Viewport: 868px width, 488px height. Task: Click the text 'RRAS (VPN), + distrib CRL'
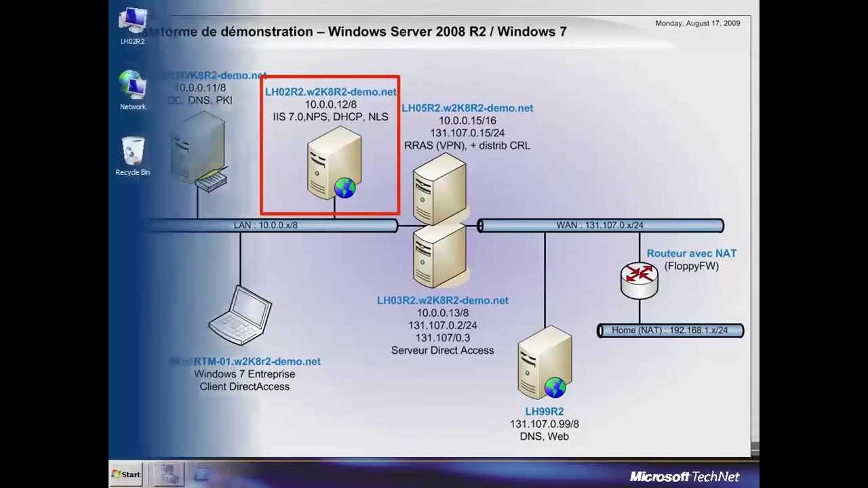click(x=467, y=145)
